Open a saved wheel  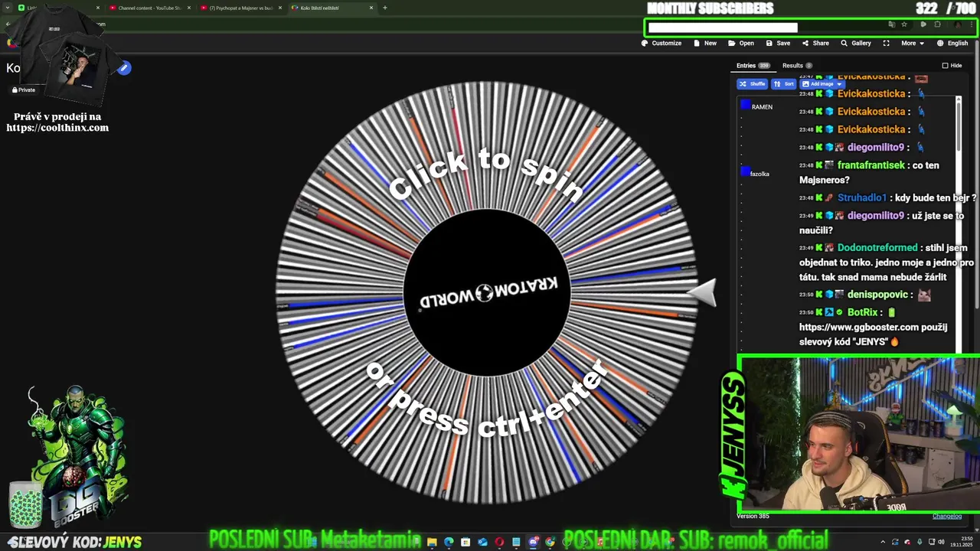[x=741, y=43]
